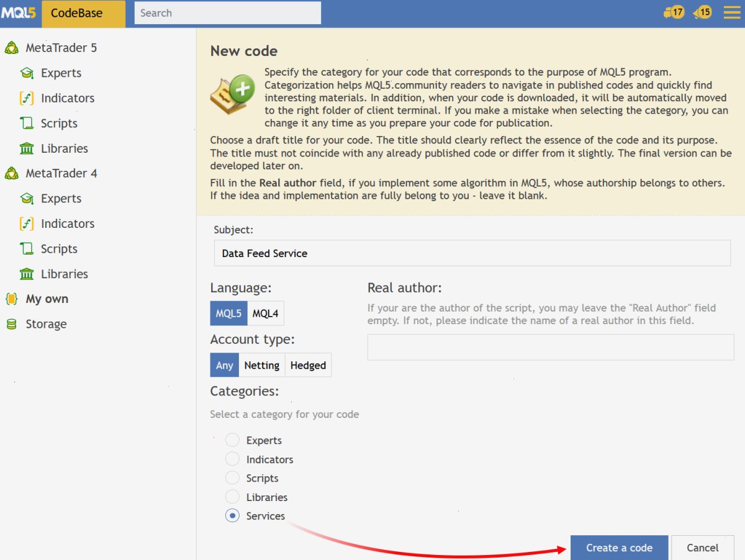Open notifications icon showing 15
745x560 pixels.
(x=702, y=12)
